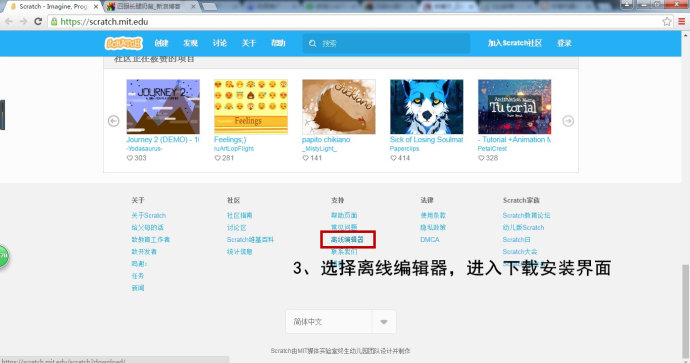
Task: Click the 统计信息 footer link
Action: coord(239,252)
